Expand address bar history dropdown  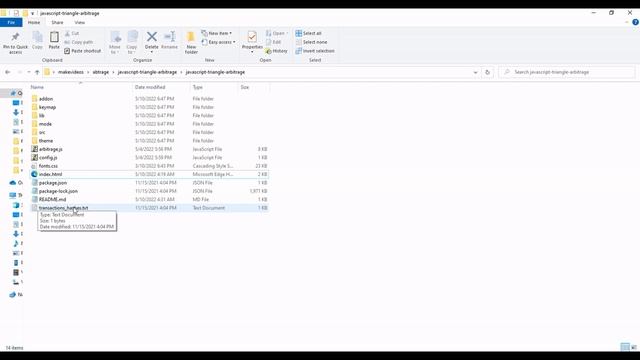pyautogui.click(x=476, y=72)
